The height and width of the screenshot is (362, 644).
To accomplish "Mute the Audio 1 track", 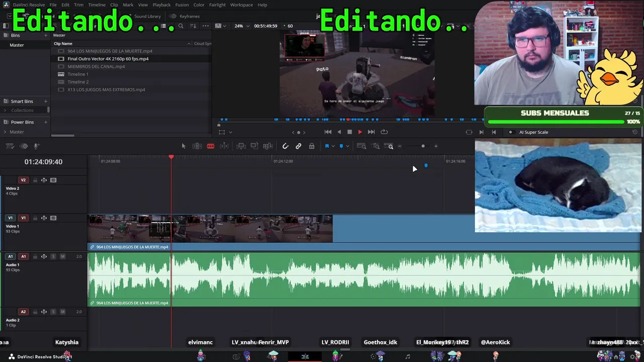I will [x=62, y=256].
